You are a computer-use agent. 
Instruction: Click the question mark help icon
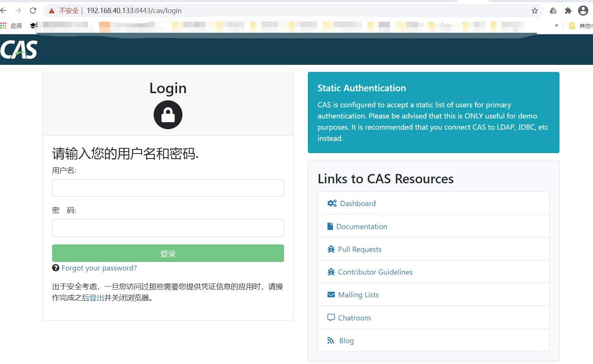[x=56, y=268]
